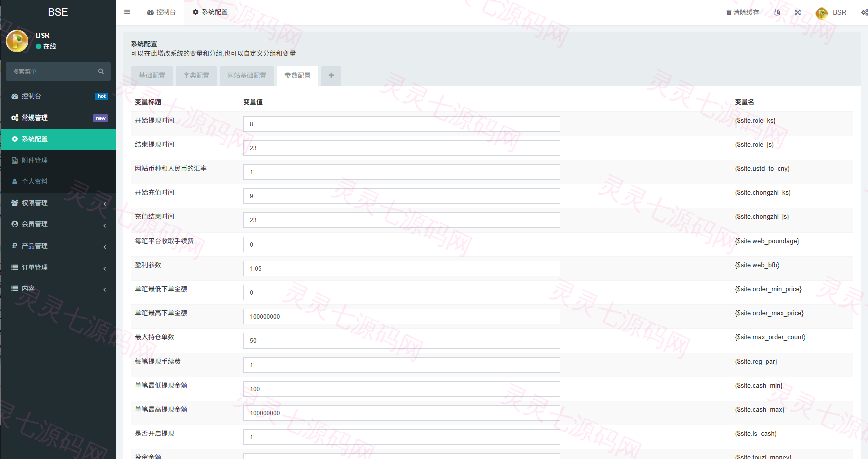Open 个人资料 in the sidebar
This screenshot has width=868, height=459.
[x=58, y=182]
